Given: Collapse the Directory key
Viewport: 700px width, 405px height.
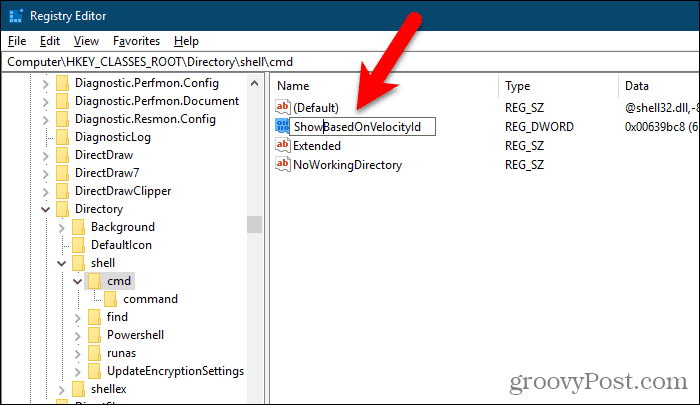Looking at the screenshot, I should click(46, 209).
